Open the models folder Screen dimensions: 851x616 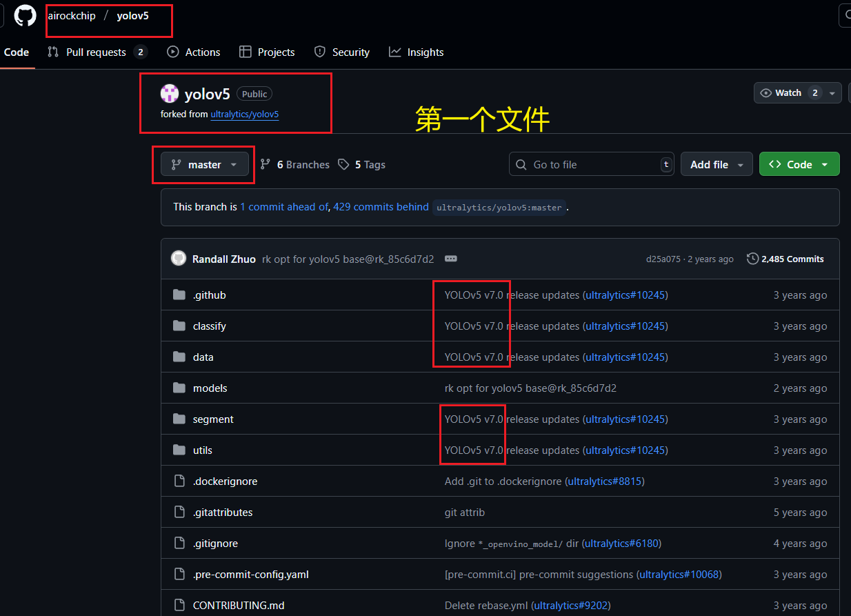210,388
